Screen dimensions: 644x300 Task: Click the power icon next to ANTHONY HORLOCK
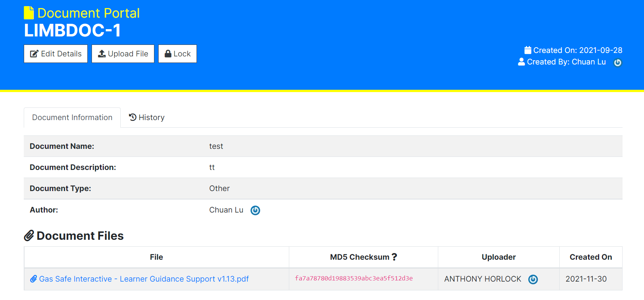pyautogui.click(x=533, y=279)
